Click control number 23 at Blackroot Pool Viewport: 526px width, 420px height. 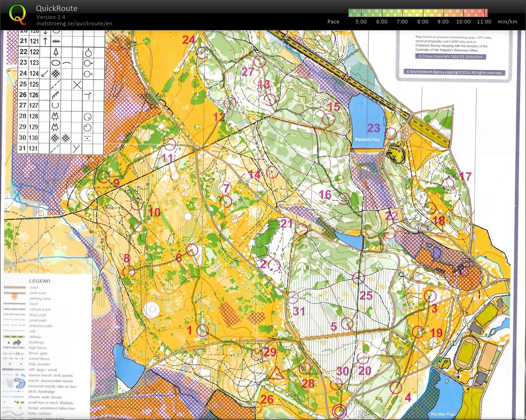(x=373, y=128)
